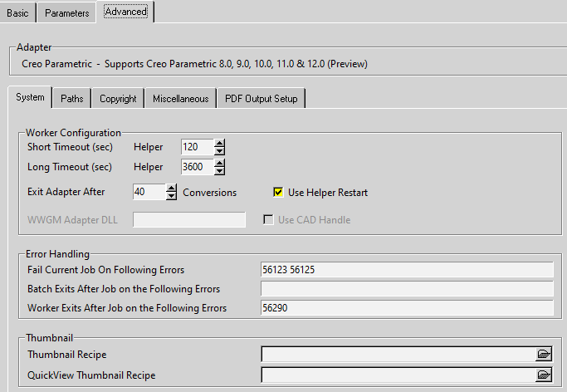Click the Thumbnail Recipe label
The height and width of the screenshot is (392, 567).
pyautogui.click(x=67, y=355)
